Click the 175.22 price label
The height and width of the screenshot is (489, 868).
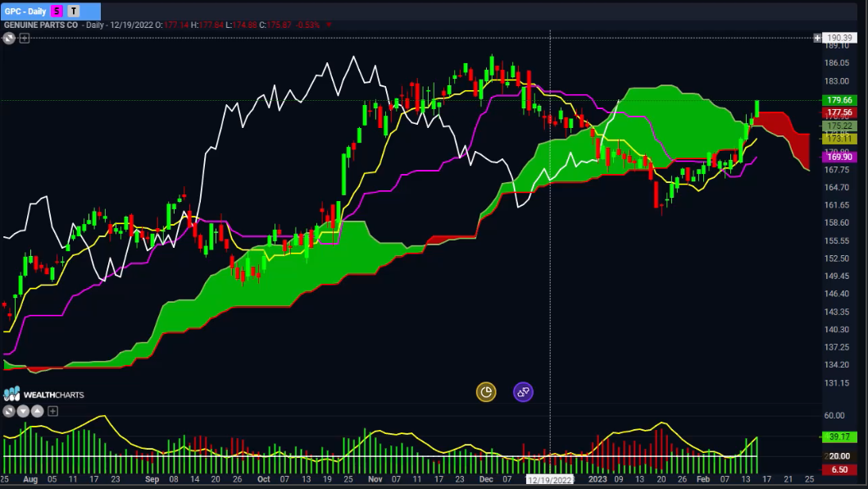pyautogui.click(x=840, y=126)
